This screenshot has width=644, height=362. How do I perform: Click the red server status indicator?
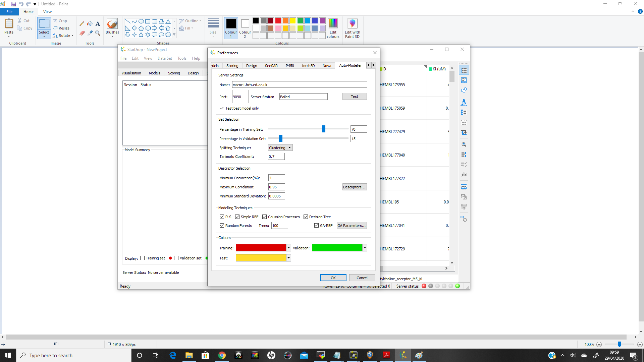pos(424,286)
